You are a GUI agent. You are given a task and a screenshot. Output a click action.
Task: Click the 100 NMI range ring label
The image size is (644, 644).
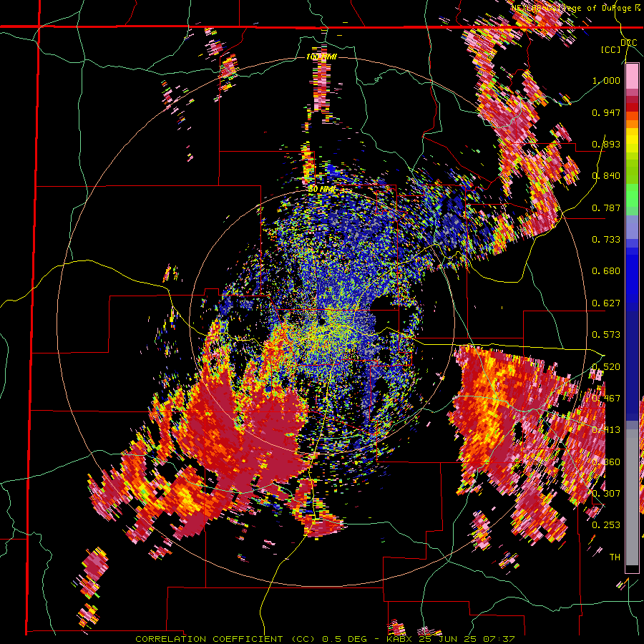[321, 57]
